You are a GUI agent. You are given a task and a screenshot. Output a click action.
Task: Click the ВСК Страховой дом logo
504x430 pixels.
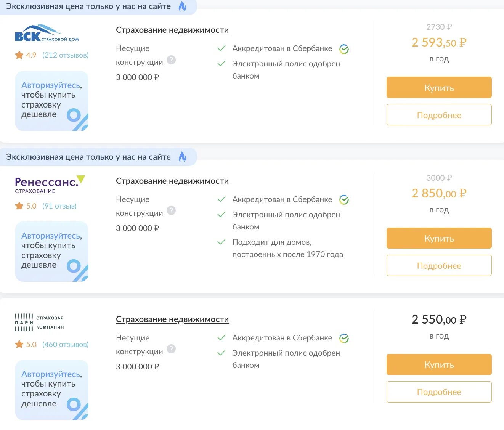pyautogui.click(x=47, y=32)
